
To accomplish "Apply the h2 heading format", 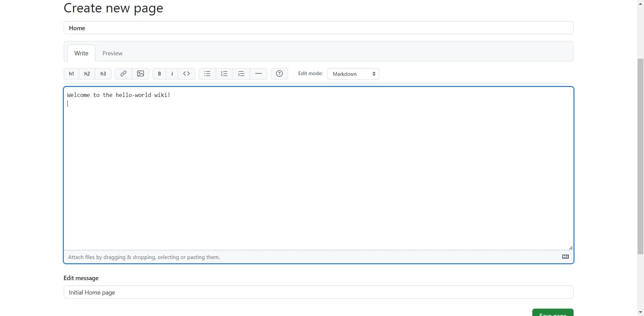I will [x=87, y=74].
